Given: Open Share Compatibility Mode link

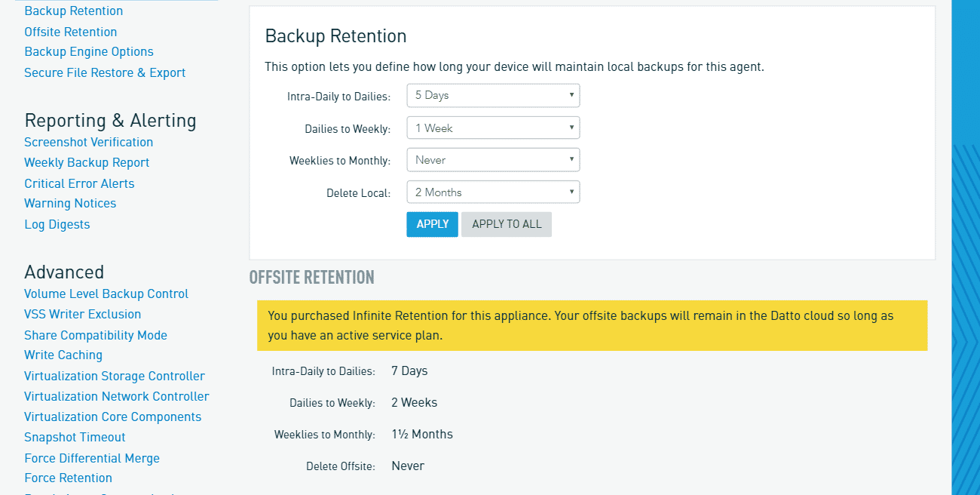Looking at the screenshot, I should (96, 335).
